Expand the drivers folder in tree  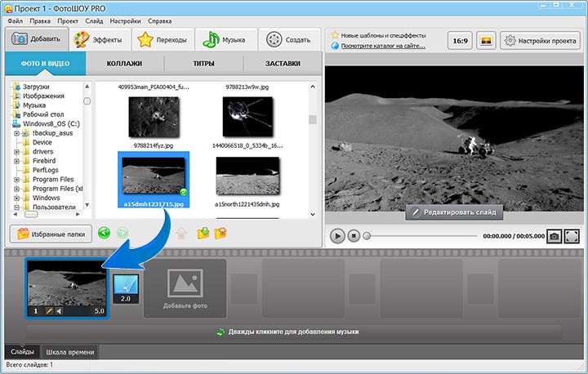coord(16,151)
